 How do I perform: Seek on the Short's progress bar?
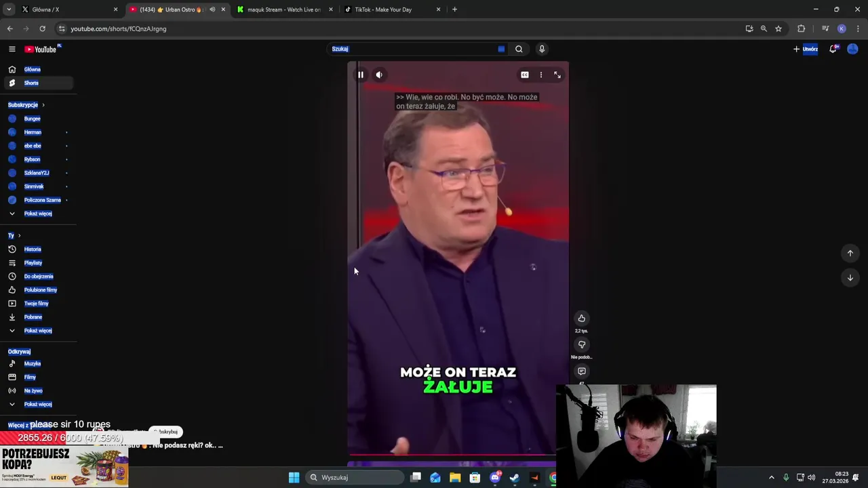pos(458,455)
